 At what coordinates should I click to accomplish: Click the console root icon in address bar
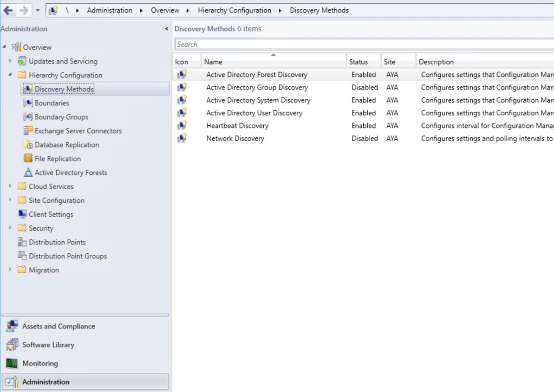tap(53, 10)
